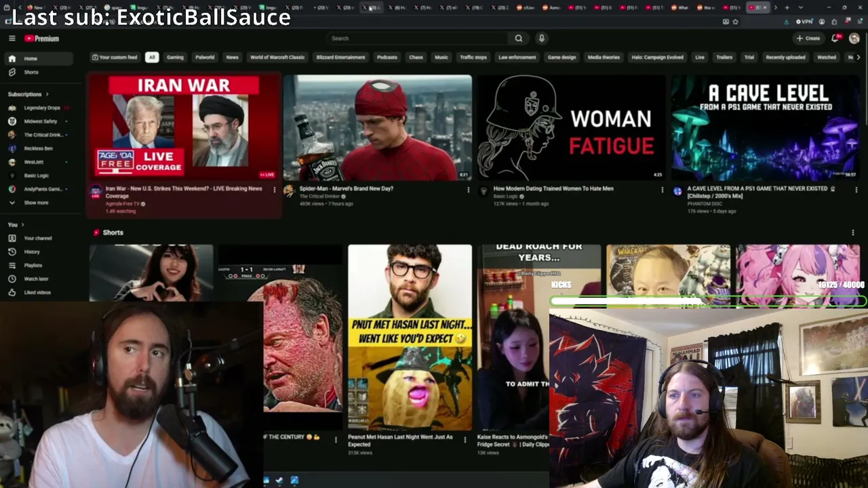Select the News filter chip

(232, 58)
